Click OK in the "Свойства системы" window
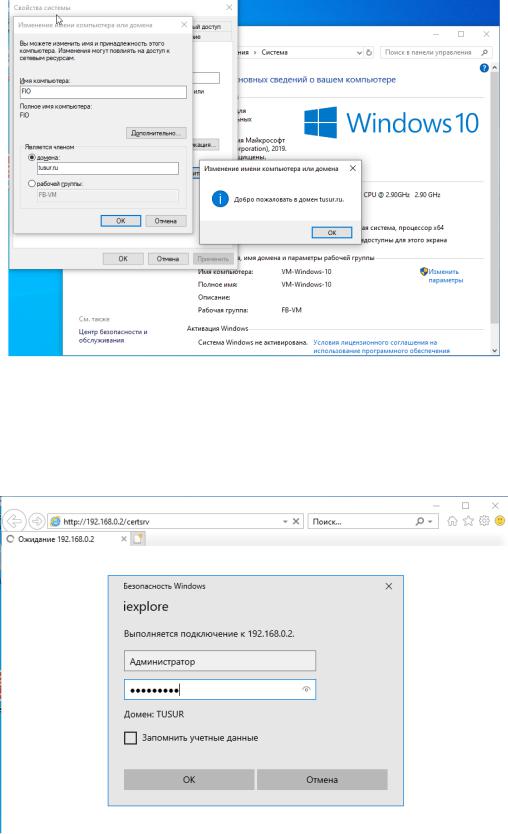The width and height of the screenshot is (508, 834). click(x=123, y=258)
